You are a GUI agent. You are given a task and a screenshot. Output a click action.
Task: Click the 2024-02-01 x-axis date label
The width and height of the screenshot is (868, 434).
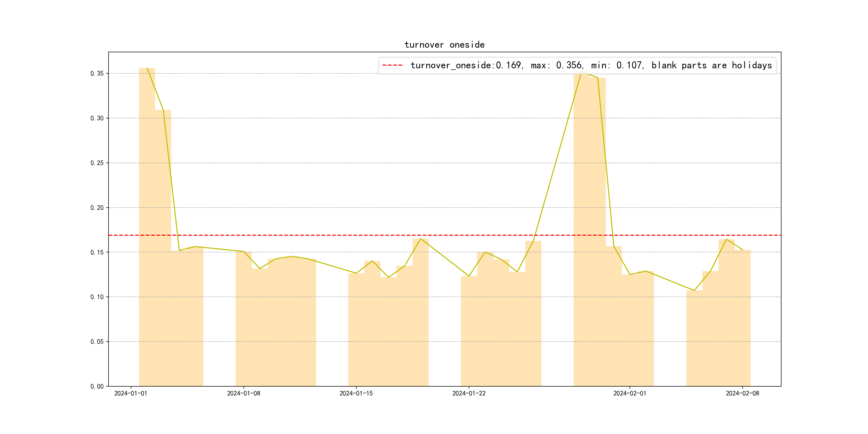point(630,394)
